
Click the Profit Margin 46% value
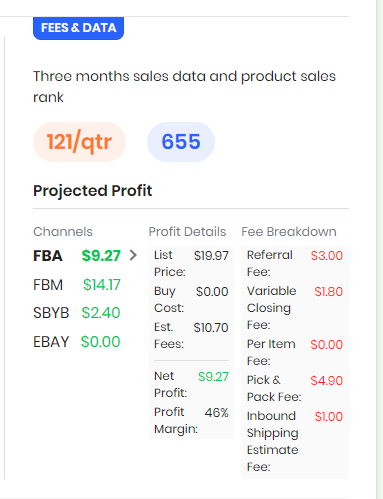217,413
